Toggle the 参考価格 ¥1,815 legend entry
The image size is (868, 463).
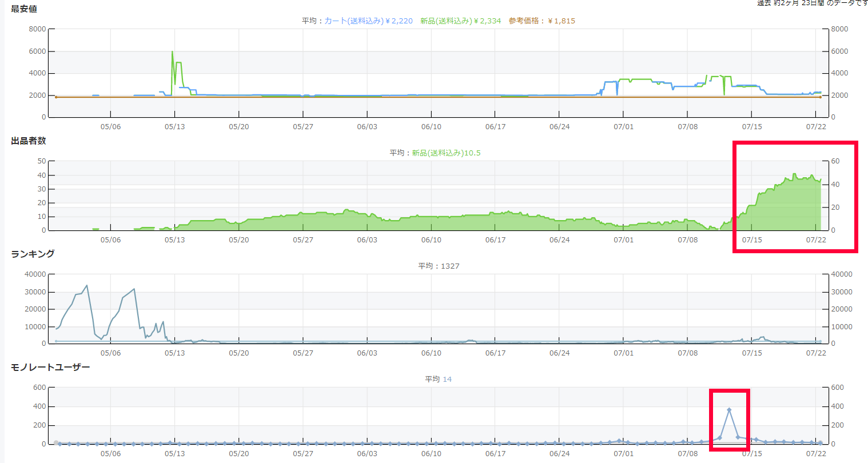pos(541,21)
